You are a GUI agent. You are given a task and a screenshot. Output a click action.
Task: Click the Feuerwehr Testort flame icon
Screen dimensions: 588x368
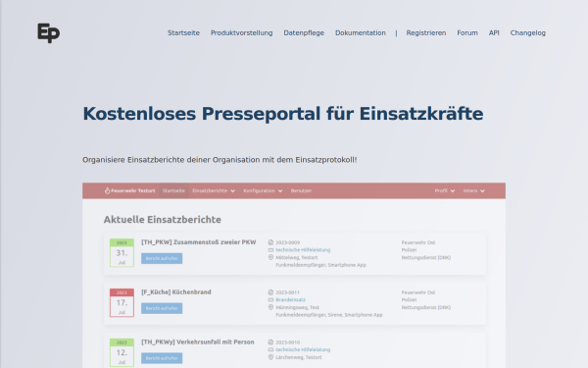click(107, 190)
